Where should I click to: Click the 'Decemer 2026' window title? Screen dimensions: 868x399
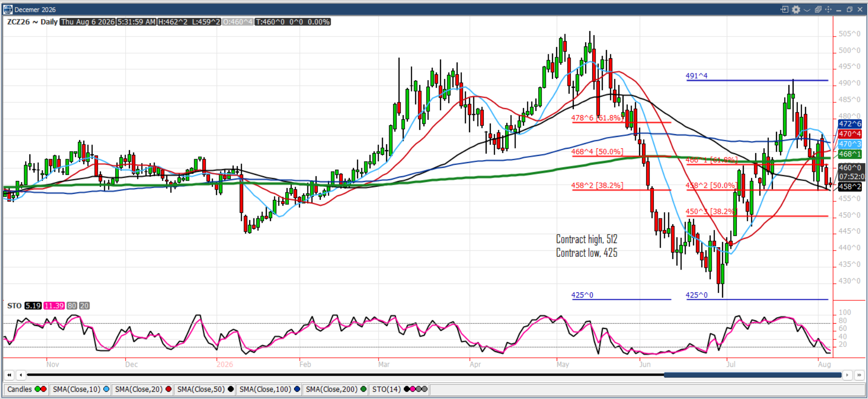tap(35, 9)
